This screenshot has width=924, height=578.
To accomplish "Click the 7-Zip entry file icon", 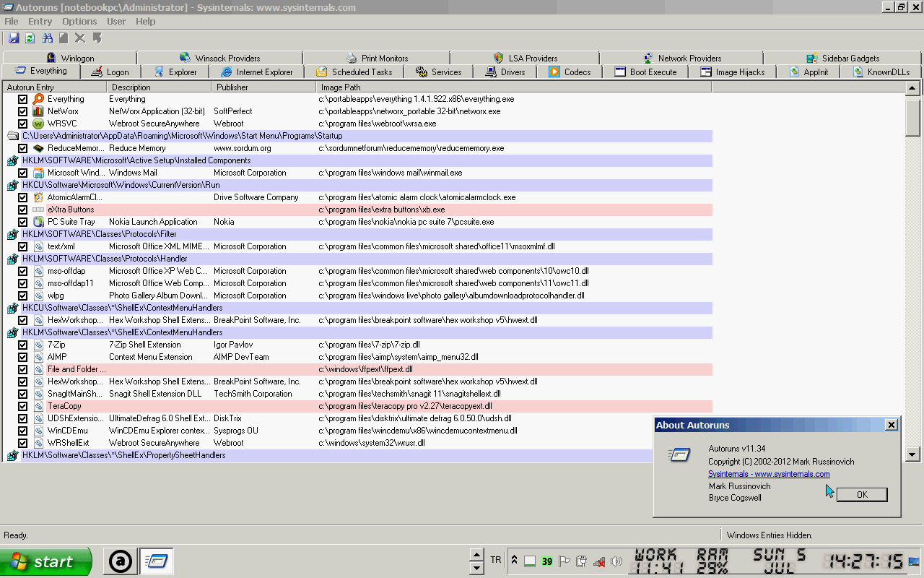I will pyautogui.click(x=39, y=345).
